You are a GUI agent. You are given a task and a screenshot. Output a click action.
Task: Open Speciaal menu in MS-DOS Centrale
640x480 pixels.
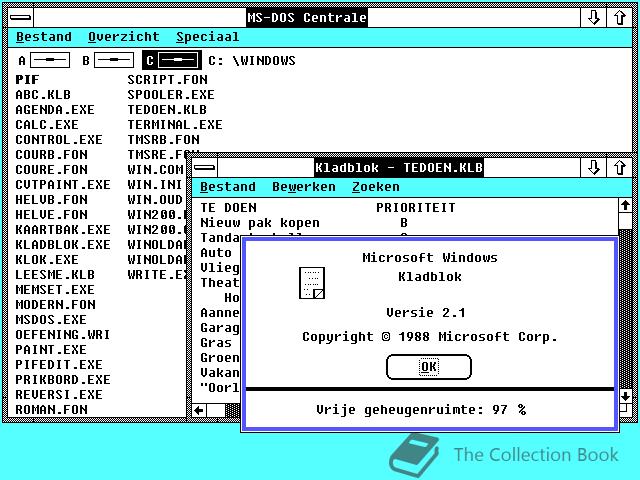207,37
